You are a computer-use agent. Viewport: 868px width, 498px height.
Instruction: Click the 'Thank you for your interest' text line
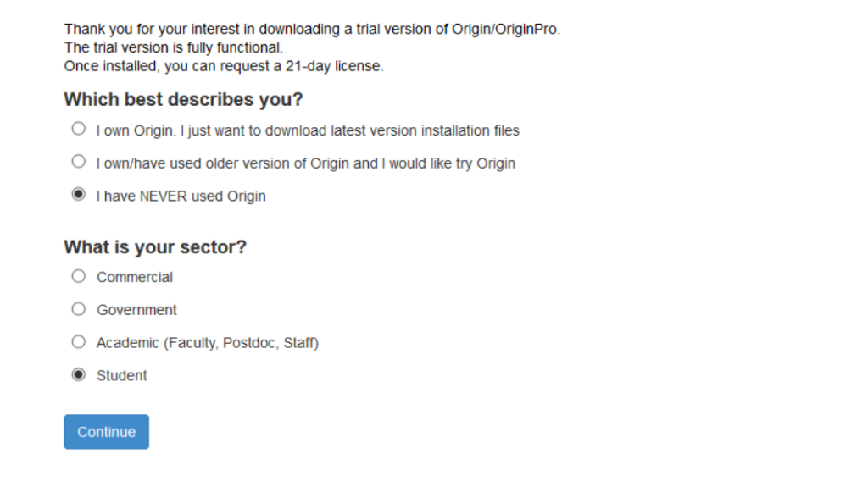(312, 30)
